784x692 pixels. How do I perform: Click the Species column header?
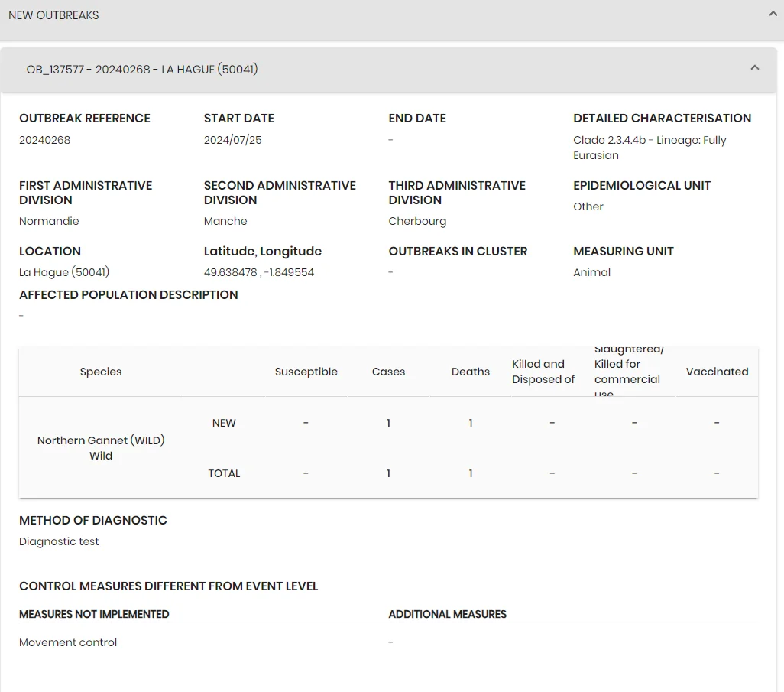[x=101, y=372]
